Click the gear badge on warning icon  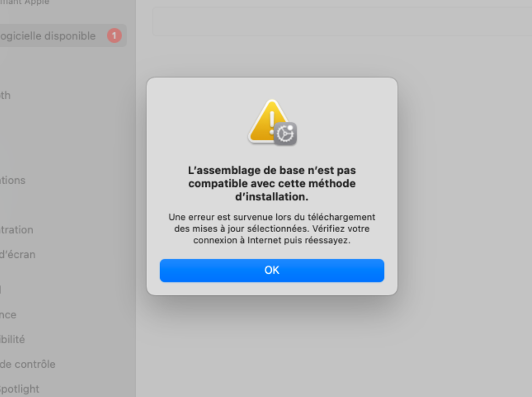tap(286, 134)
